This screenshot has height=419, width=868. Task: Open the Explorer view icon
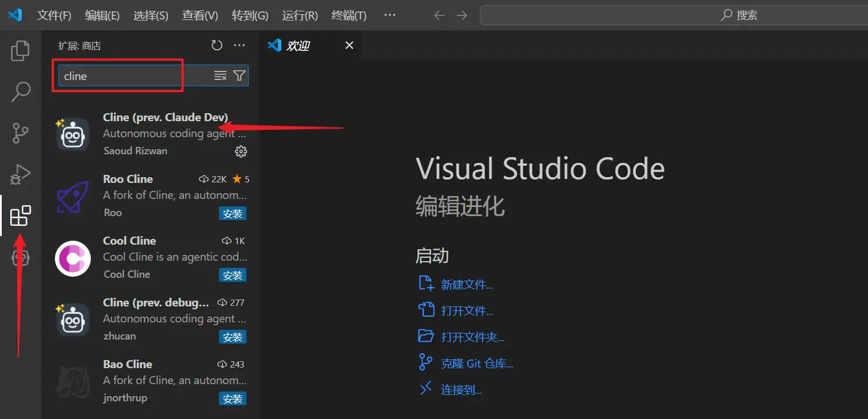pos(21,50)
